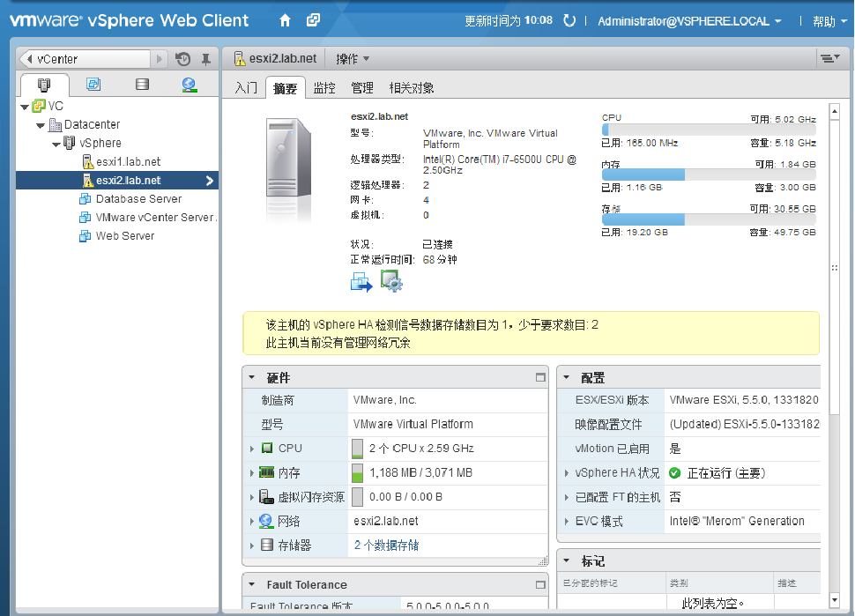Open the 2 个数据存储 link
Image resolution: width=855 pixels, height=616 pixels.
(387, 545)
